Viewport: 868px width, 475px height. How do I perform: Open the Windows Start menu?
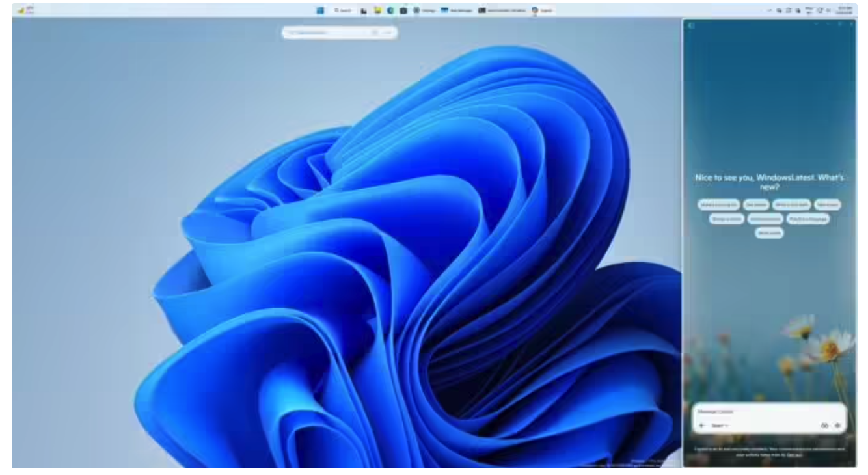[x=320, y=10]
